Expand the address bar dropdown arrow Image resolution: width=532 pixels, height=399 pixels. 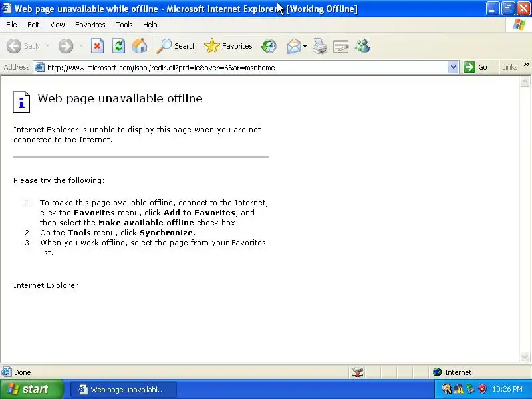[453, 67]
